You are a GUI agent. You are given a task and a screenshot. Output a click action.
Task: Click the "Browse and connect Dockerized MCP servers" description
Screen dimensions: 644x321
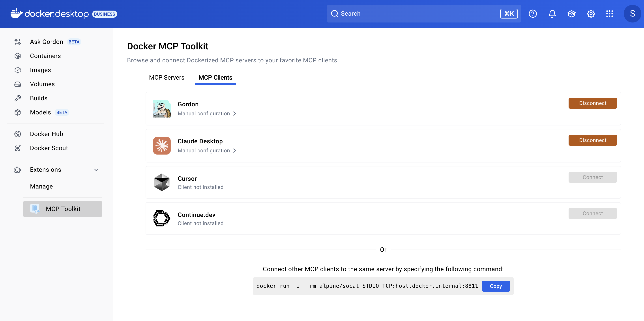[x=233, y=60]
